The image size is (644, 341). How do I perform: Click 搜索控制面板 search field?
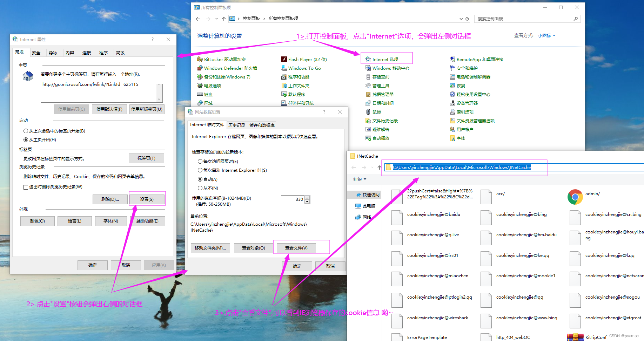click(527, 19)
